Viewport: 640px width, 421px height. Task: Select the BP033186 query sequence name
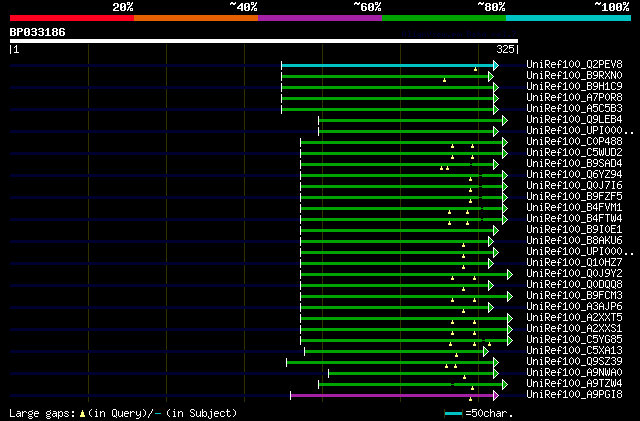pyautogui.click(x=38, y=32)
